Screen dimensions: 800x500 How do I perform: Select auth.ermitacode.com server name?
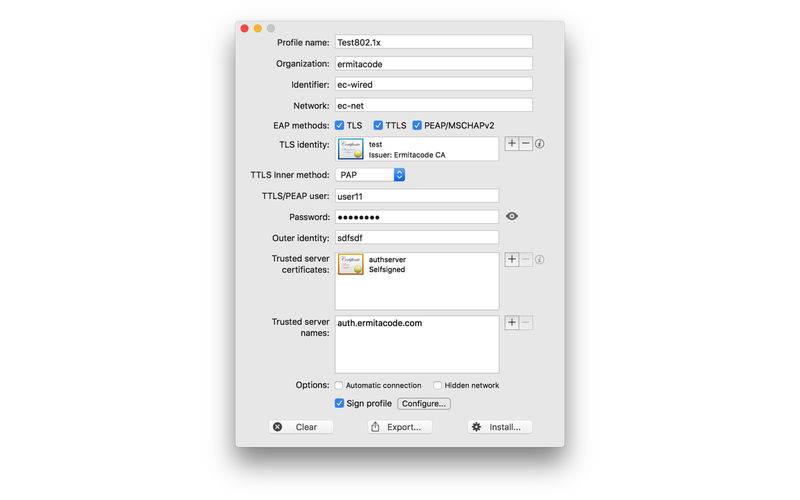(380, 323)
